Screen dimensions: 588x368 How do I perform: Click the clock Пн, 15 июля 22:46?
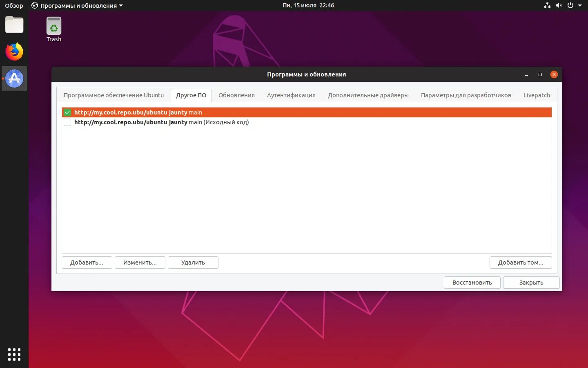tap(308, 5)
